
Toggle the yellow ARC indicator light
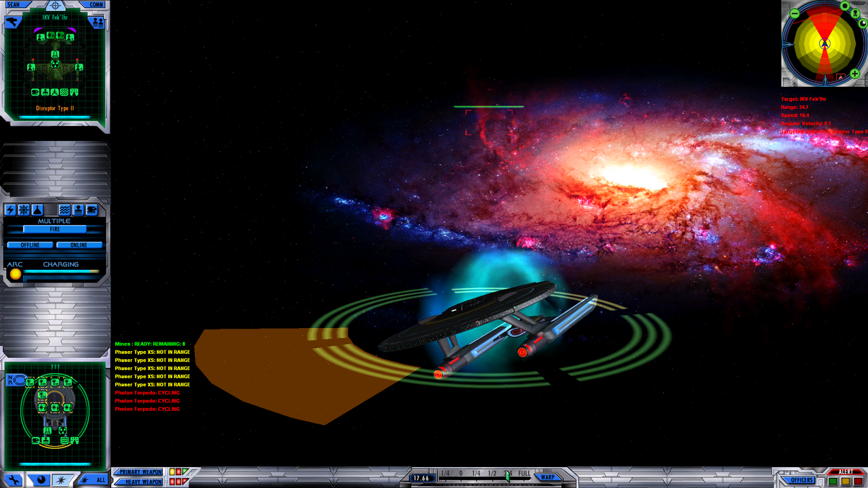tap(15, 274)
